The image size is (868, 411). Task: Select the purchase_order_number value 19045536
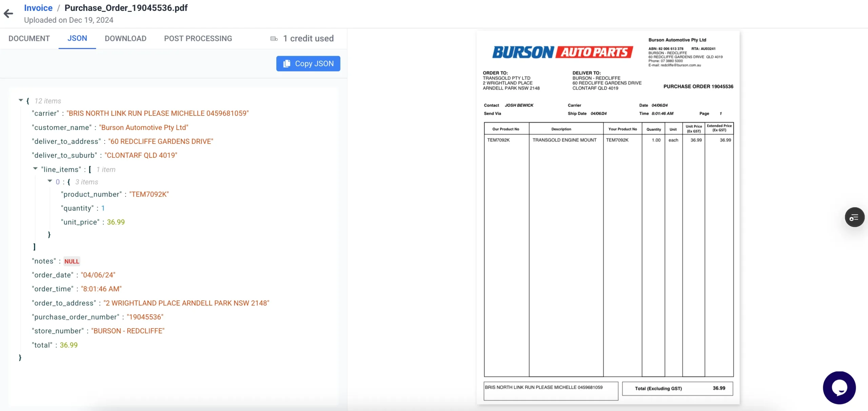click(144, 317)
